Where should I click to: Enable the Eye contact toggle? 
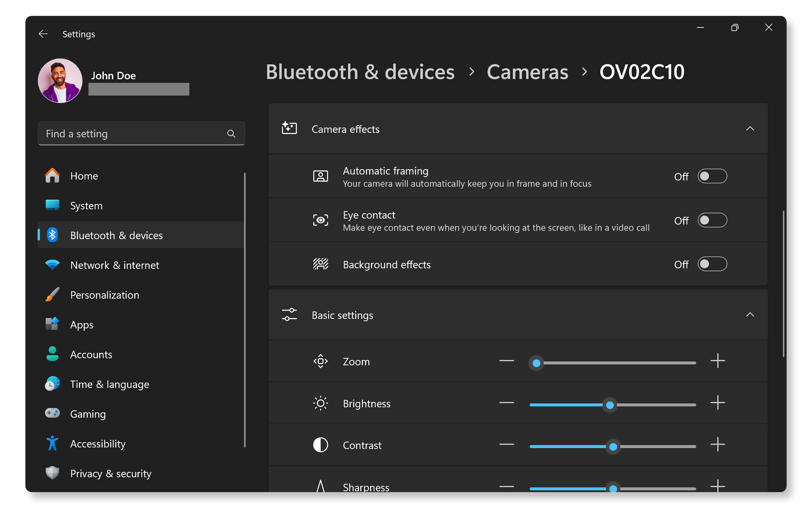[712, 220]
